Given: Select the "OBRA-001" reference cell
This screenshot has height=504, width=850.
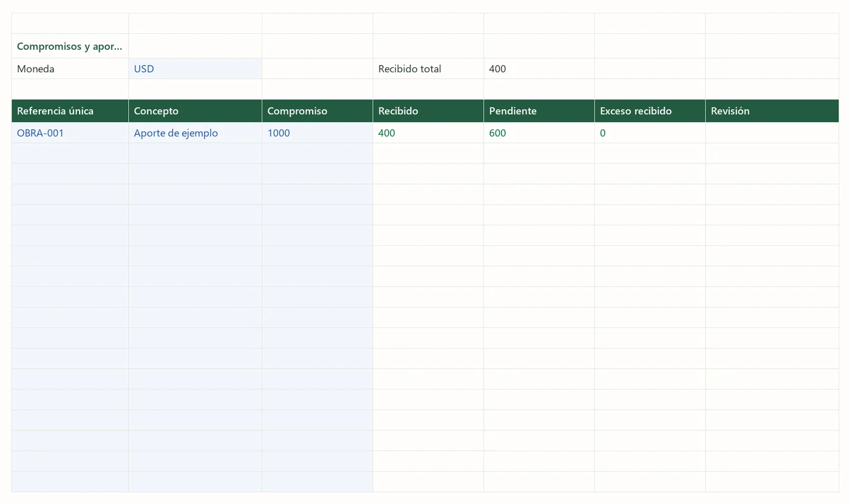Looking at the screenshot, I should pyautogui.click(x=70, y=133).
